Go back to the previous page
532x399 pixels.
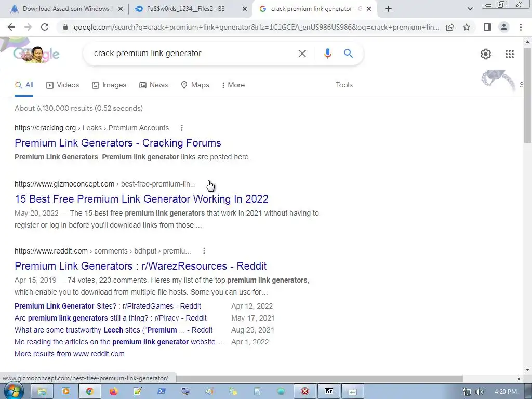[11, 27]
